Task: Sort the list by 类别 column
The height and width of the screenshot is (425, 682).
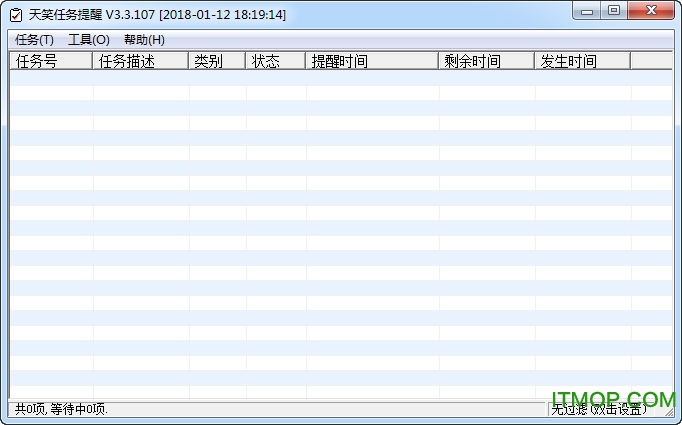Action: [217, 61]
